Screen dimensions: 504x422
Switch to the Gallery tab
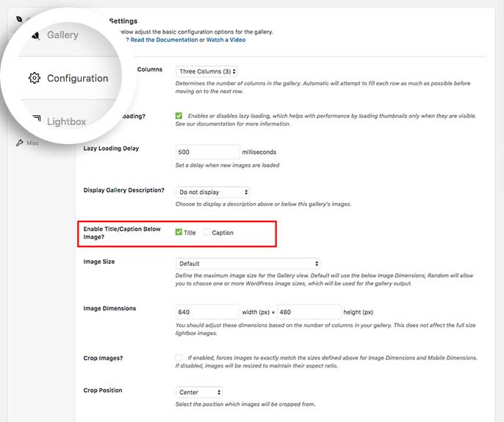point(62,35)
